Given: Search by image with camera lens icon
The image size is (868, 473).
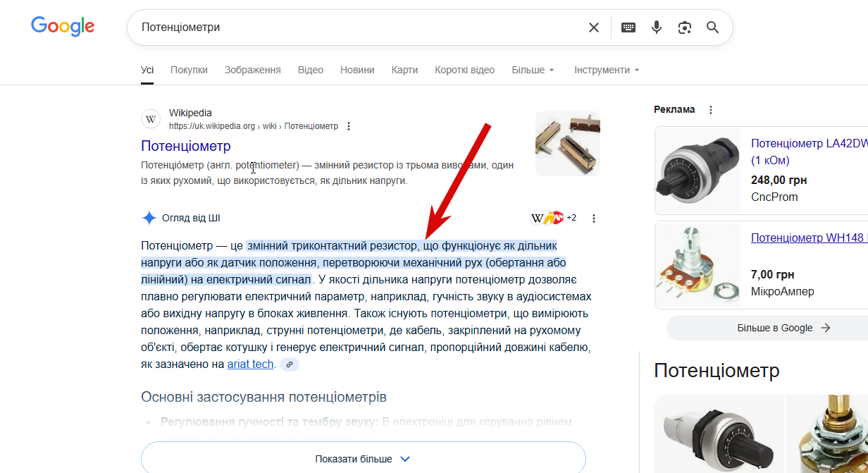Looking at the screenshot, I should 685,27.
